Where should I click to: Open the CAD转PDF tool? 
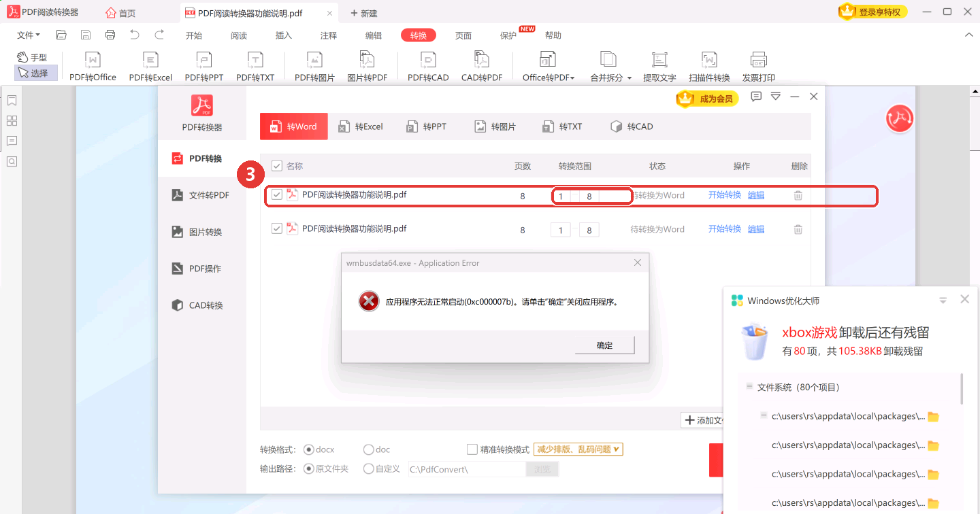tap(482, 67)
